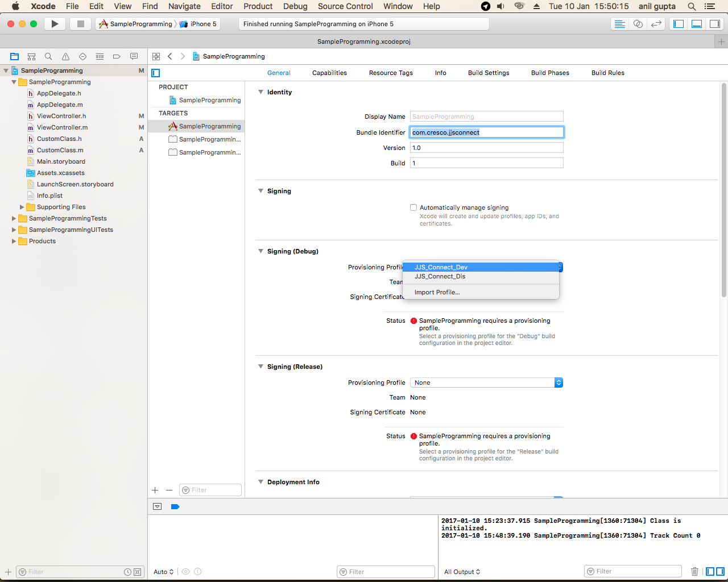Expand the Supporting Files group

(22, 207)
